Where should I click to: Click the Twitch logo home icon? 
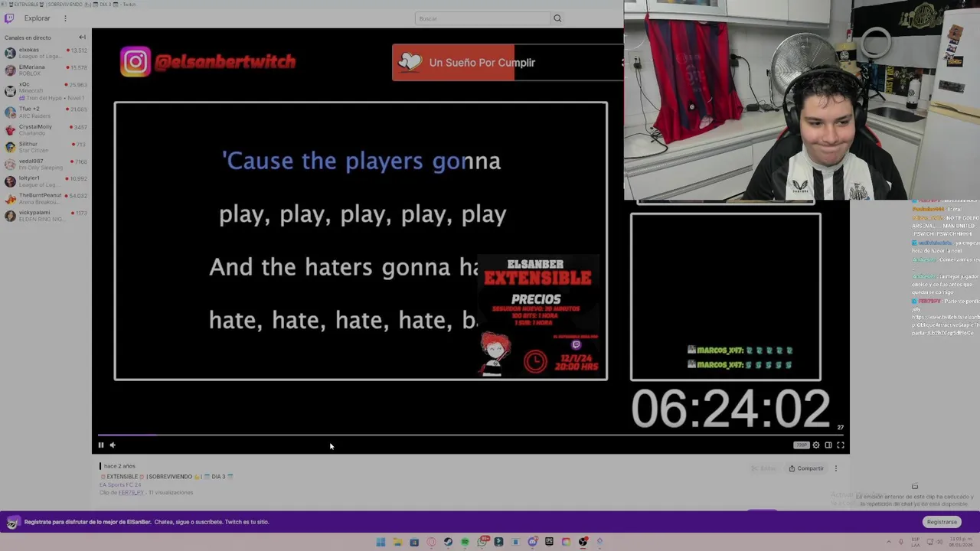pos(9,18)
